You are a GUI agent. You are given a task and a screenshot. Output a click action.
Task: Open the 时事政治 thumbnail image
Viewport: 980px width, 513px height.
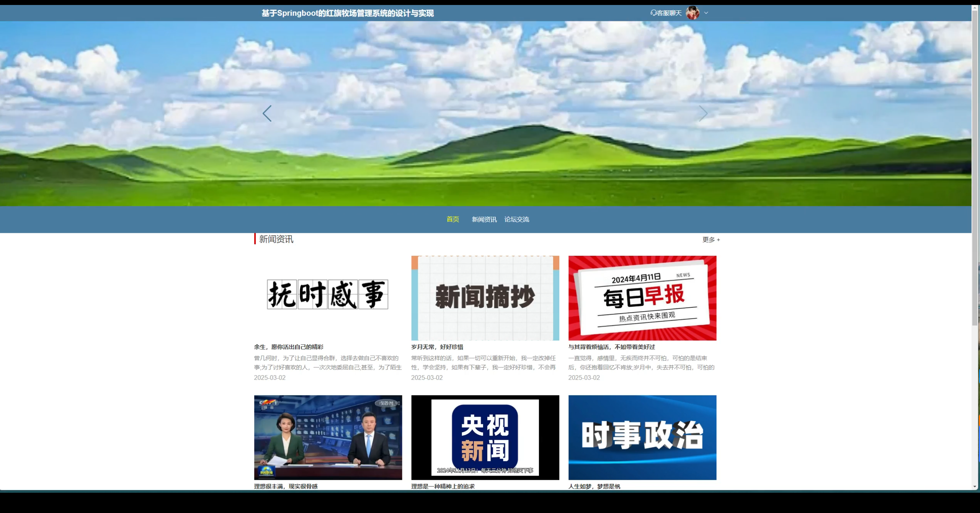coord(642,437)
